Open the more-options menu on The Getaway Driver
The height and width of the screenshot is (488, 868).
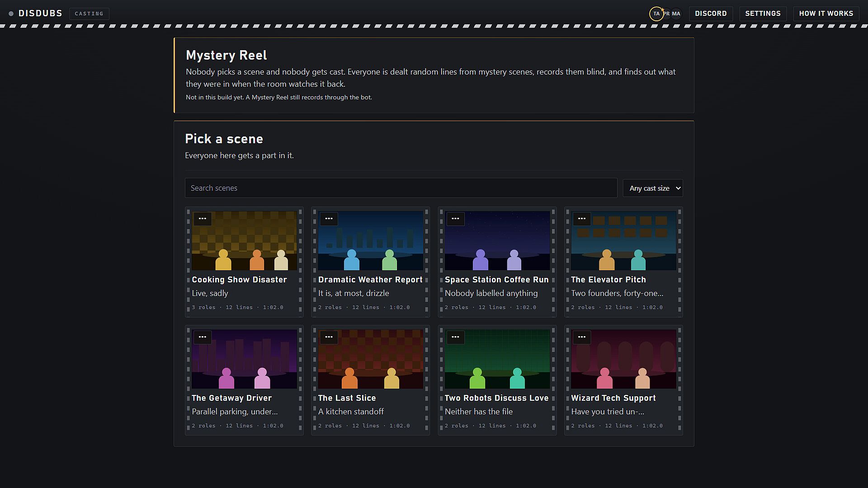click(x=203, y=337)
